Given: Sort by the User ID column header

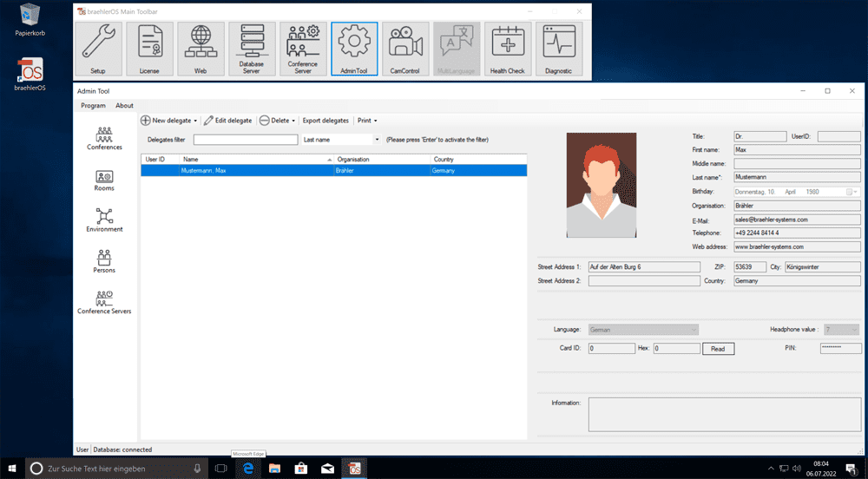Looking at the screenshot, I should 161,160.
